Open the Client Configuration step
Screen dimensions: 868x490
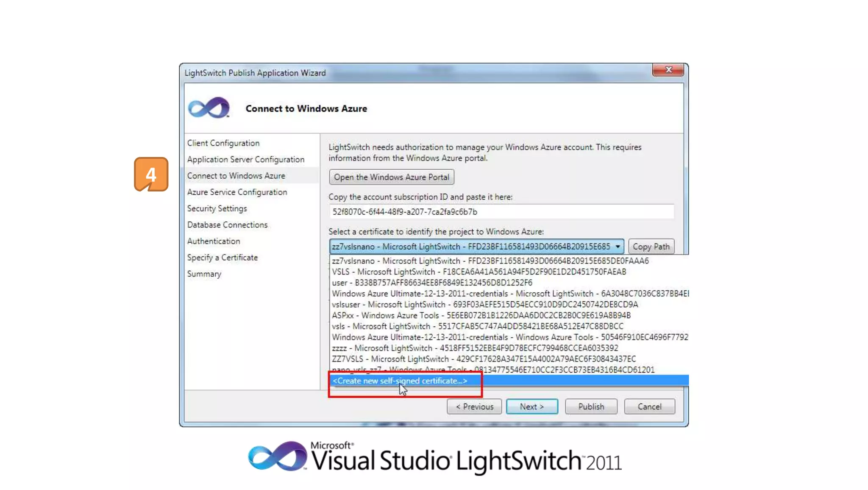click(x=223, y=143)
